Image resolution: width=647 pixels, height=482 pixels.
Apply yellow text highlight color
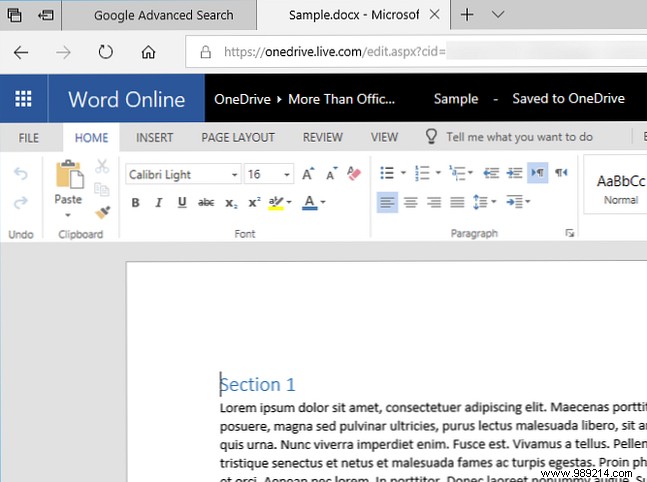click(x=276, y=203)
